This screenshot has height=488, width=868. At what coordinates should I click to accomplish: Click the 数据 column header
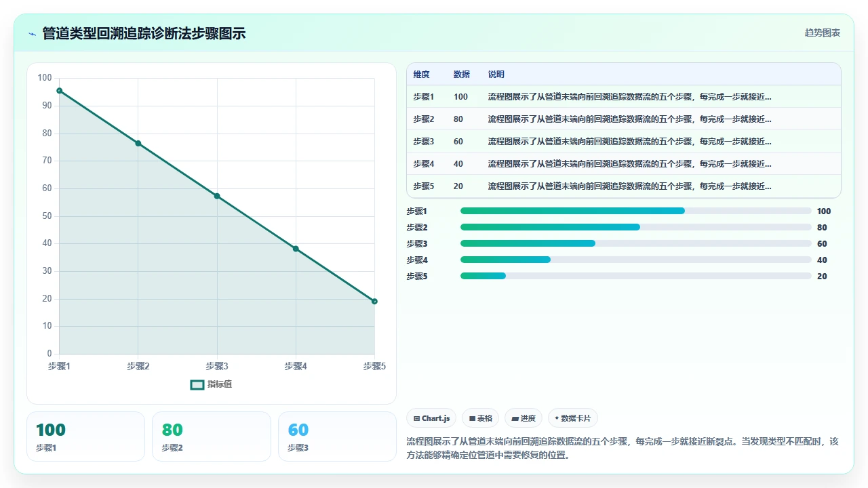point(462,75)
